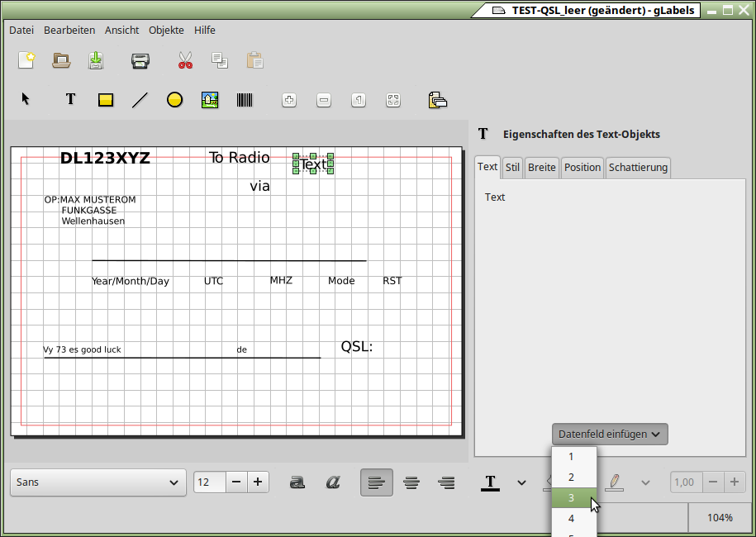
Task: Expand the Datenfeld einfügen dropdown
Action: pyautogui.click(x=609, y=434)
